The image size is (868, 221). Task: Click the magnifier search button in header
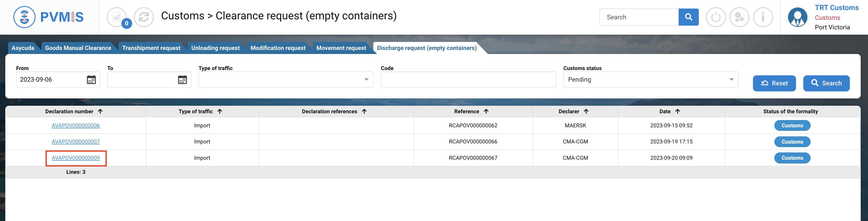[x=689, y=17]
